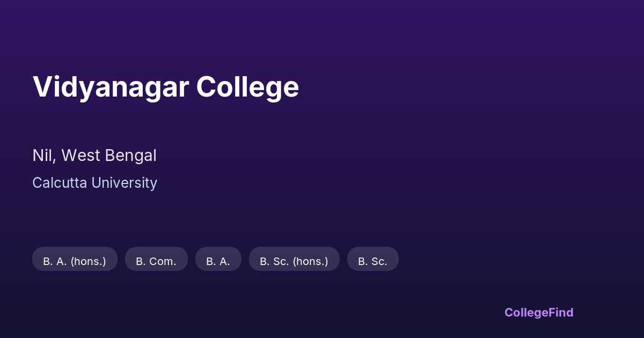Tap the middle course pill, B. A.
Viewport: 644px width, 338px height.
coord(218,261)
